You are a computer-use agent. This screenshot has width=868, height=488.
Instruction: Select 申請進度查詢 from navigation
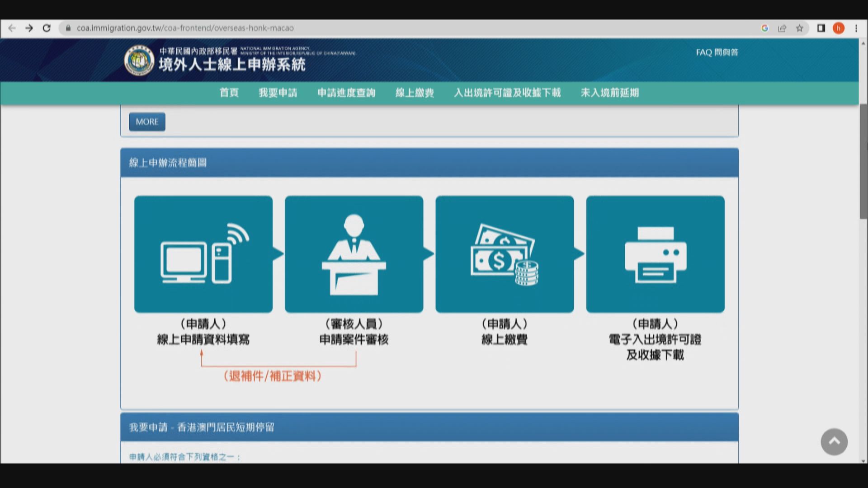[x=346, y=93]
